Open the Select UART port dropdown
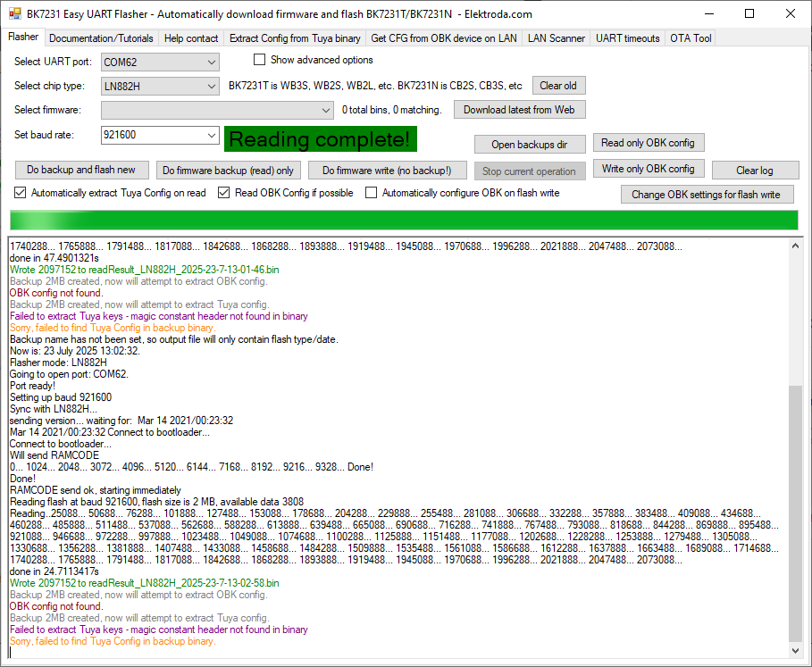The width and height of the screenshot is (812, 667). tap(160, 63)
